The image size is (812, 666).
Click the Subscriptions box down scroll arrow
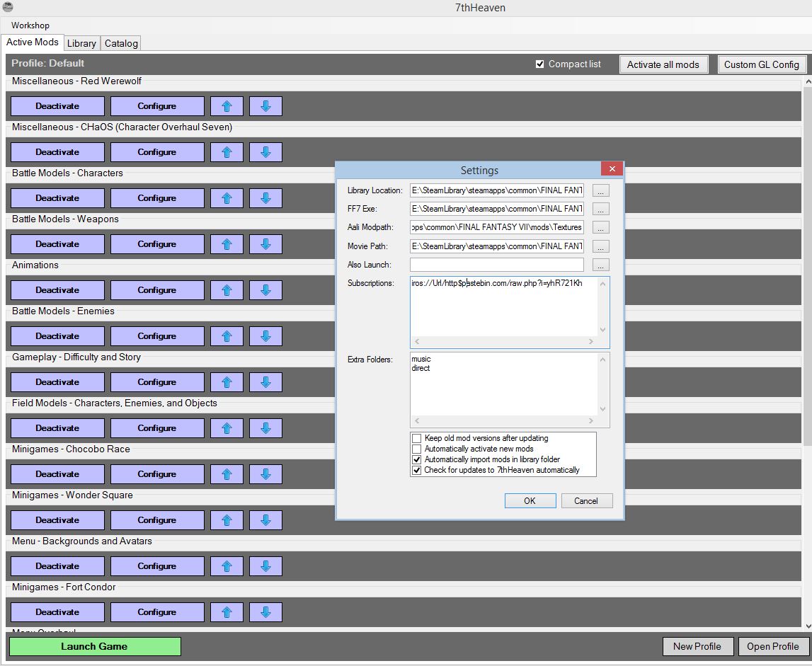pyautogui.click(x=602, y=330)
